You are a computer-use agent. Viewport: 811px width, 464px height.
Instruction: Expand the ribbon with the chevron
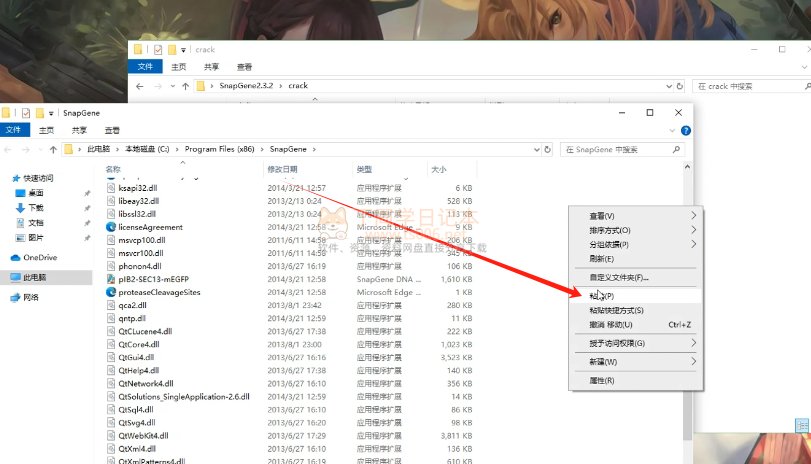pos(673,130)
